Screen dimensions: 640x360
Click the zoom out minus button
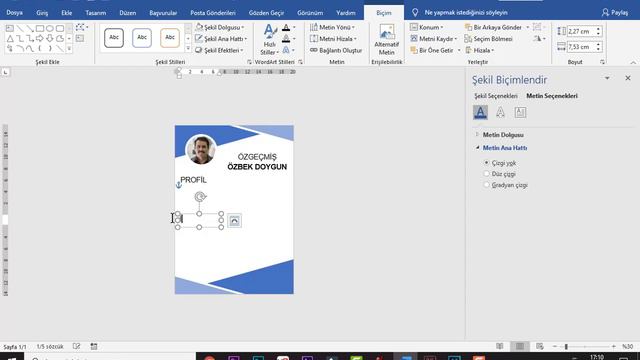555,347
